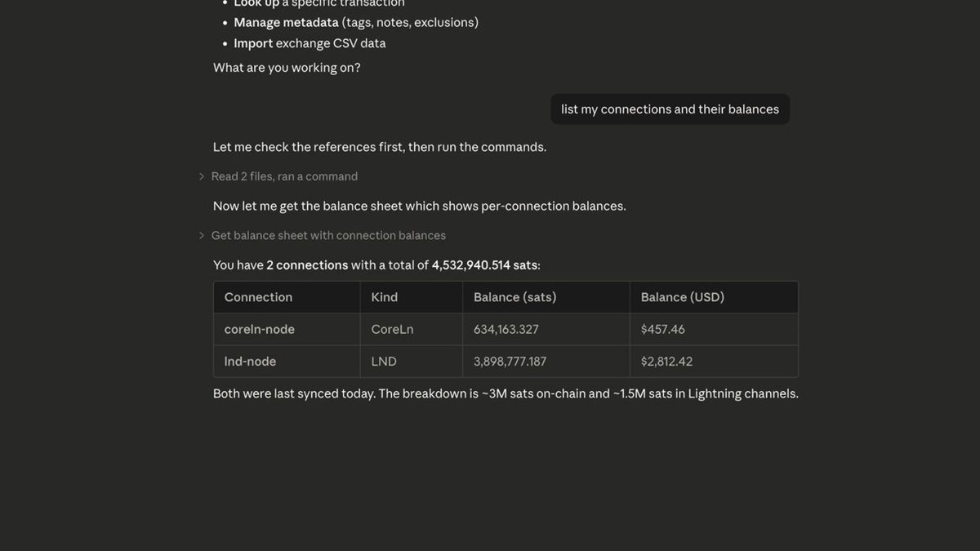Click the 634,163.327 sats balance cell

click(546, 329)
